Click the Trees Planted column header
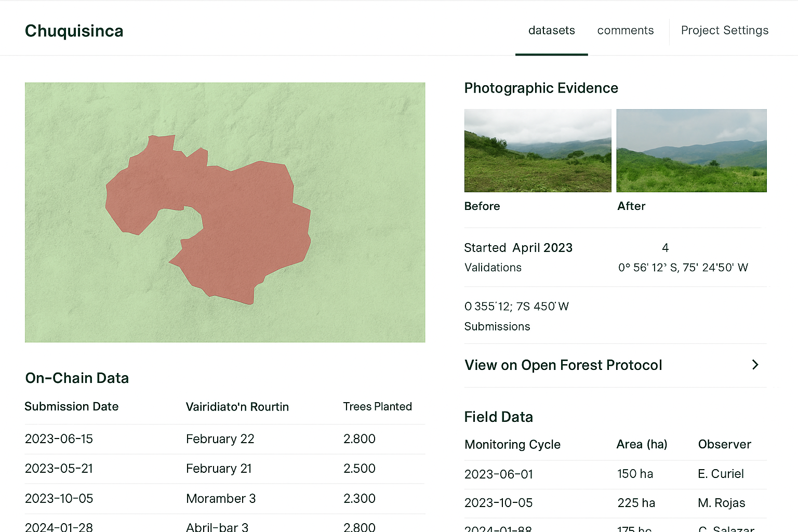Screen dimensions: 798x532 coord(377,406)
